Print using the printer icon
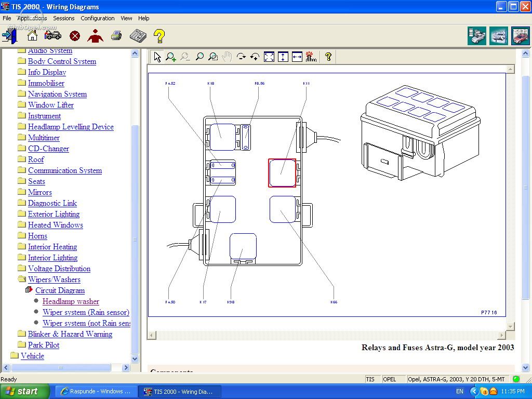Image resolution: width=532 pixels, height=399 pixels. click(x=116, y=36)
